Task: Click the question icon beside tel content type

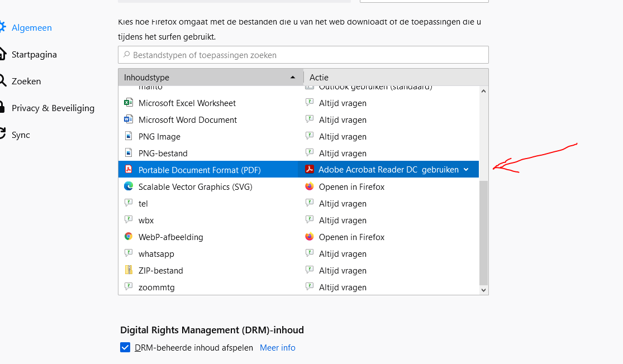Action: (x=129, y=203)
